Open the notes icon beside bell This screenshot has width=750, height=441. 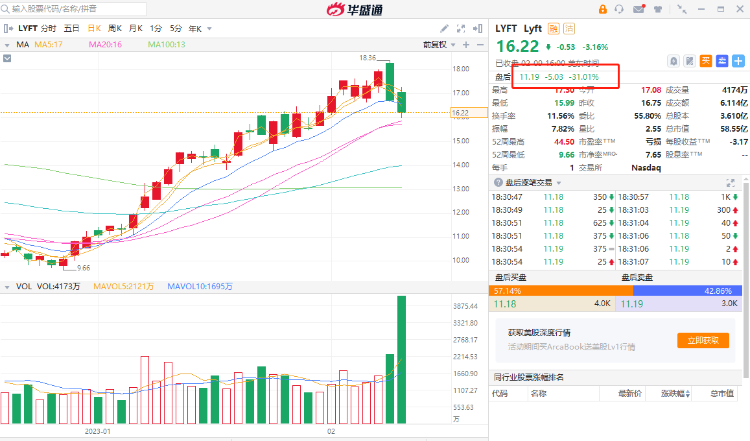[x=690, y=61]
